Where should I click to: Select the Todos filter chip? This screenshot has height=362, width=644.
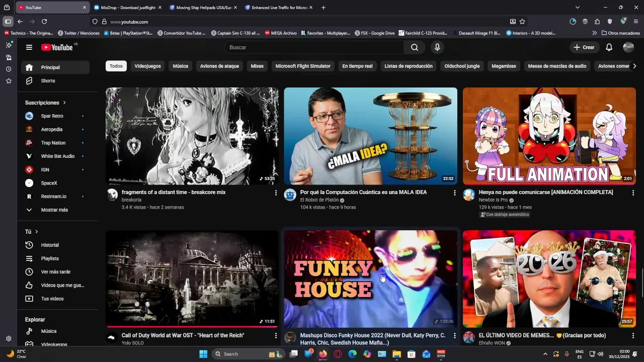pos(116,66)
